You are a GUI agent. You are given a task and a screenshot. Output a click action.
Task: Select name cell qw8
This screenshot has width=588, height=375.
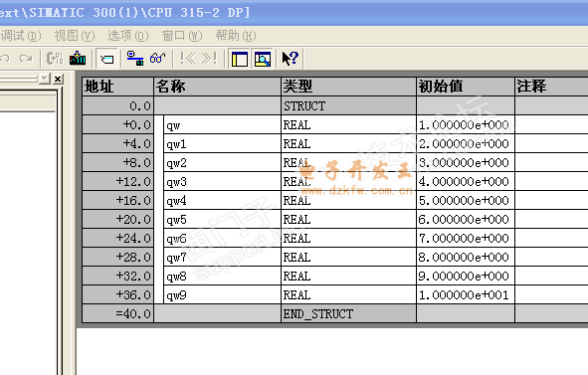click(223, 276)
